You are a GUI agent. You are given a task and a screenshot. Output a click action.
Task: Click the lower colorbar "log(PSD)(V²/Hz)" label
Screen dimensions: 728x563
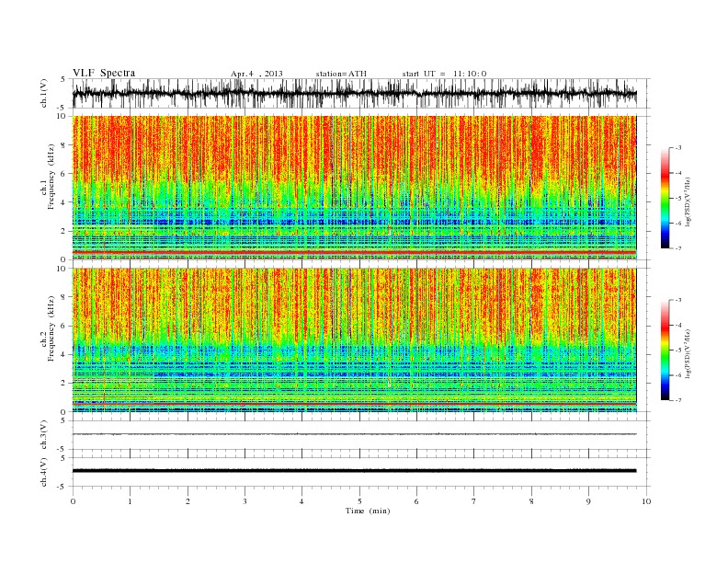688,352
